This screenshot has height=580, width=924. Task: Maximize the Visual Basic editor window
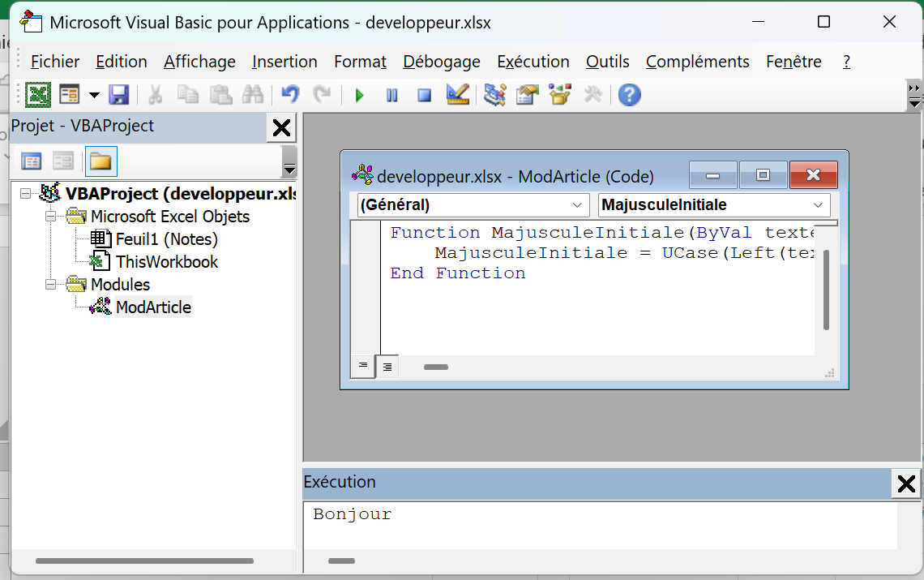pyautogui.click(x=823, y=22)
